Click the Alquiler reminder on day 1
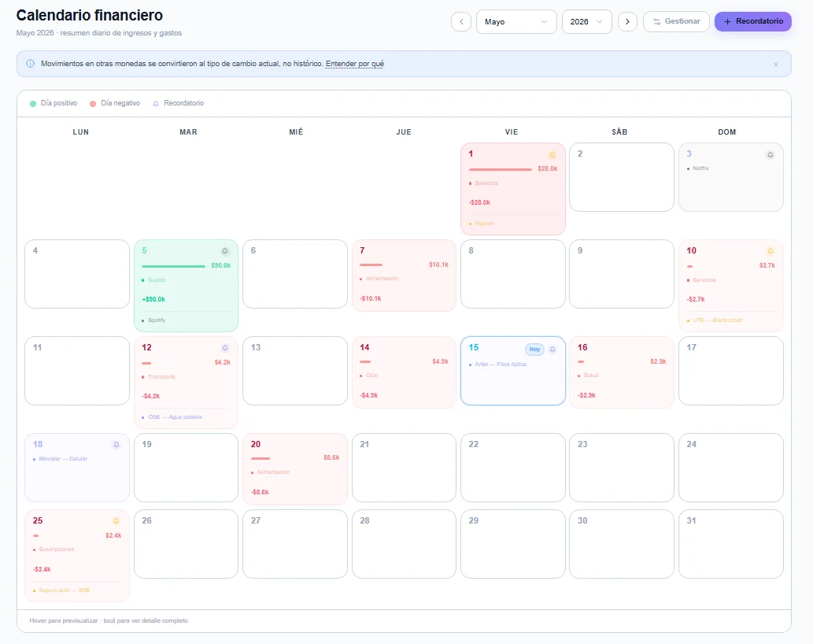813x644 pixels. (484, 224)
